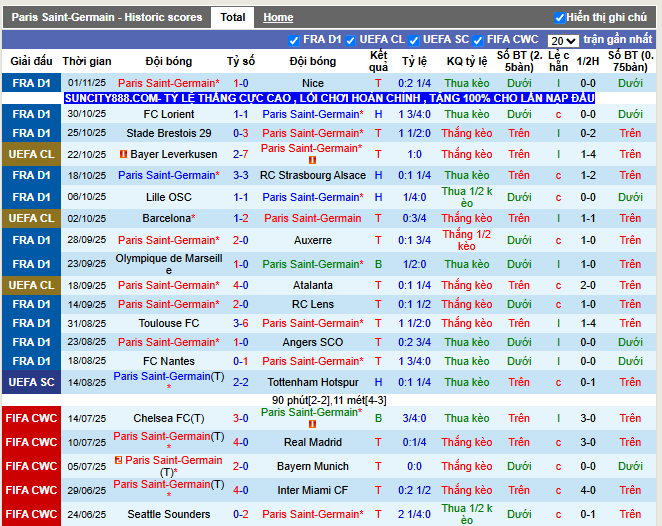This screenshot has width=662, height=526.
Task: Open the Seattle Sounders team link
Action: (x=169, y=514)
